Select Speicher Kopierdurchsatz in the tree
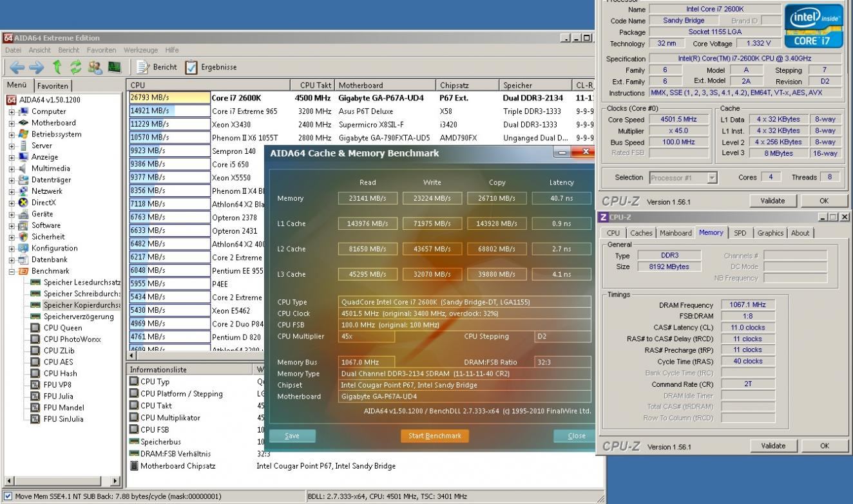853x504 pixels. tap(75, 305)
